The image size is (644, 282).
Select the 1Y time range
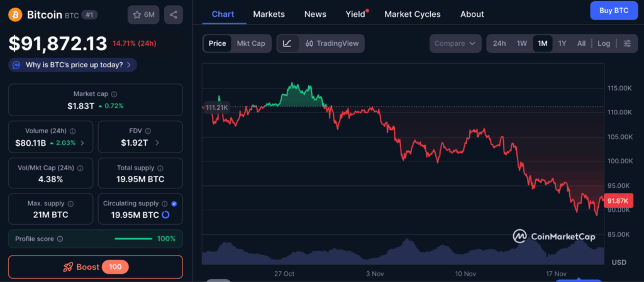pyautogui.click(x=562, y=43)
